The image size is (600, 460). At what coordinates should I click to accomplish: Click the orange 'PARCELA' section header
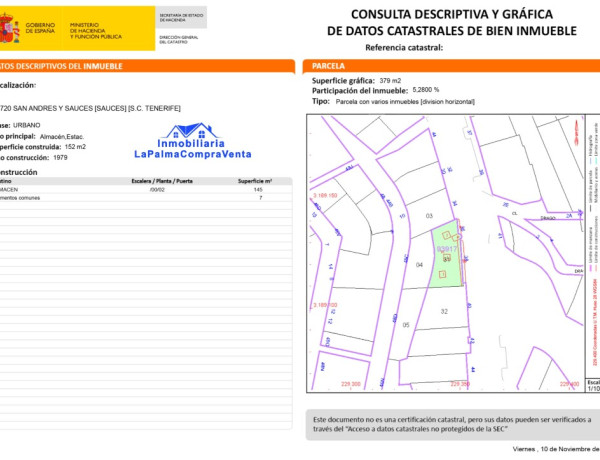coord(452,66)
